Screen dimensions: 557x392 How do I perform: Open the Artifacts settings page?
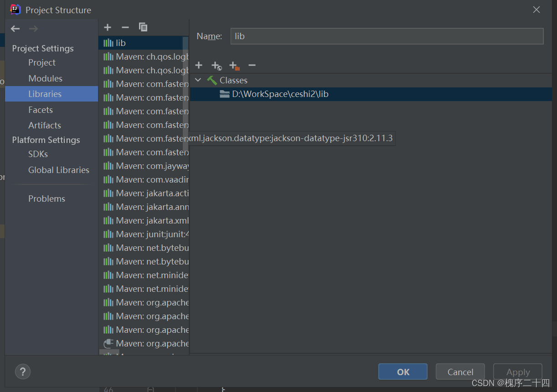(45, 125)
